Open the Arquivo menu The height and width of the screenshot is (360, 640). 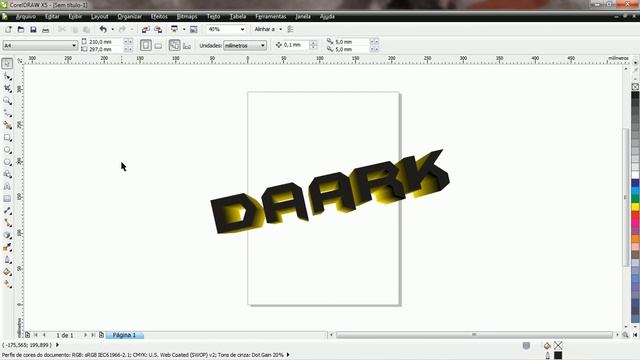point(26,16)
